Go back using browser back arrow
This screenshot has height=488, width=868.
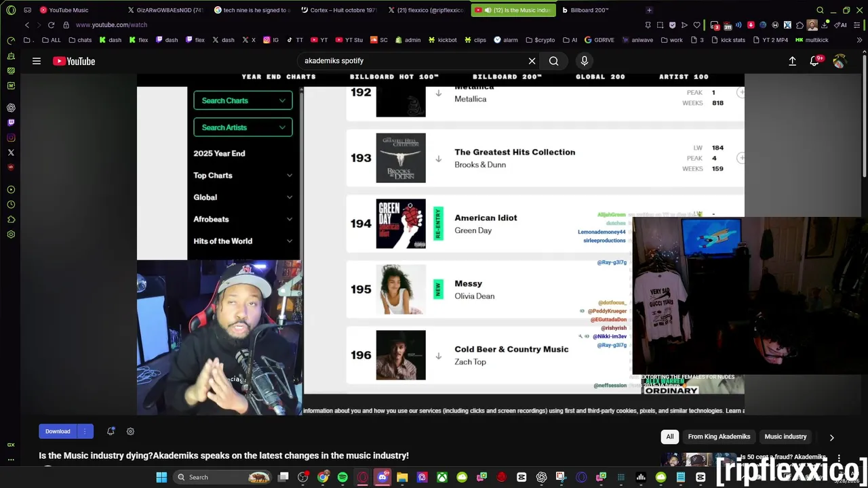[27, 25]
